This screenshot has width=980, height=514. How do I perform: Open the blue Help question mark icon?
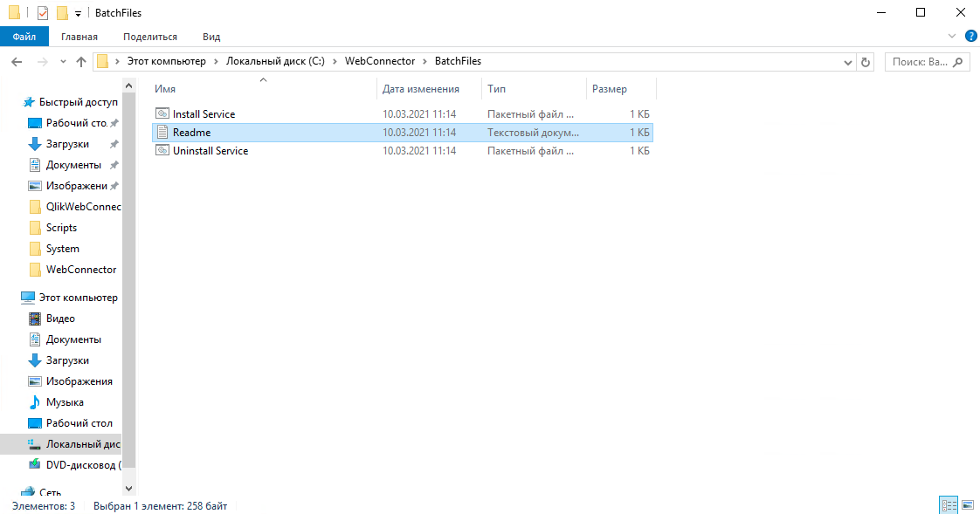[x=970, y=37]
